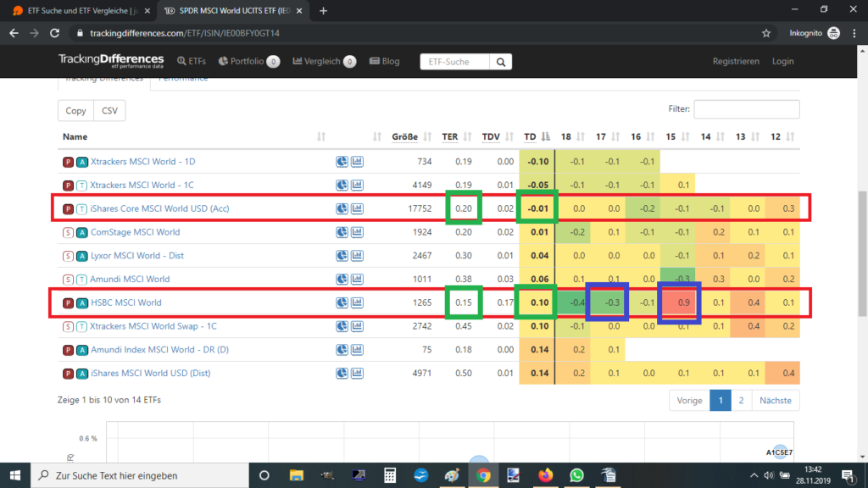Click the Windows taskbar search box
The width and height of the screenshot is (868, 488).
(x=140, y=475)
